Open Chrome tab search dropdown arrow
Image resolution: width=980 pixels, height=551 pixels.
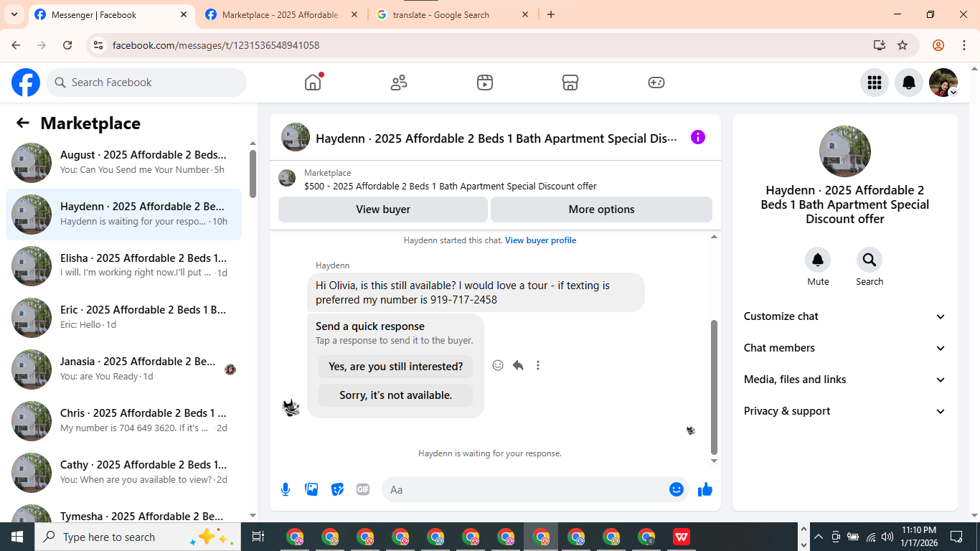click(x=14, y=14)
